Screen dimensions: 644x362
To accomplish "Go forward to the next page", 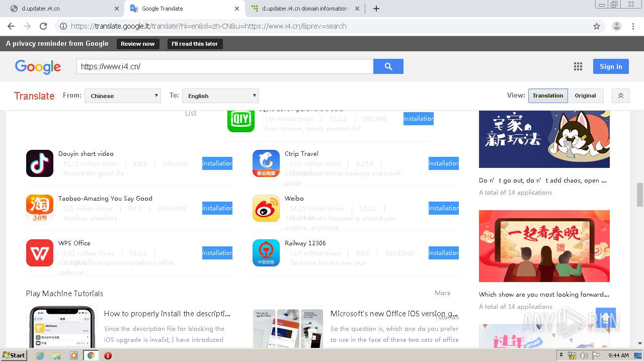I will click(x=27, y=26).
